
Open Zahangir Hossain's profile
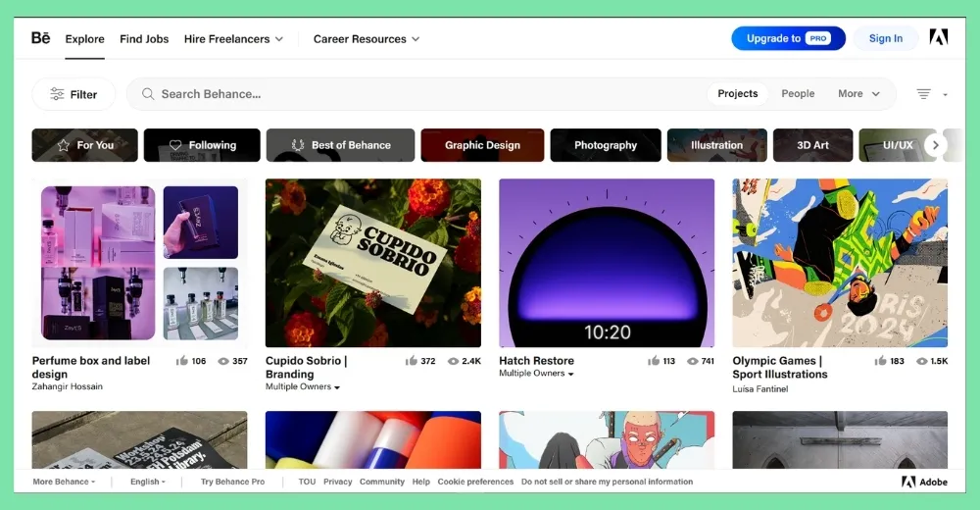(68, 386)
